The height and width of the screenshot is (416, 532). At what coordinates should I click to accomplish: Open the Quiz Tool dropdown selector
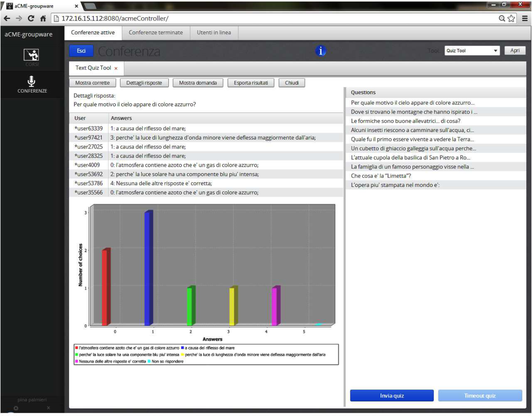coord(472,50)
